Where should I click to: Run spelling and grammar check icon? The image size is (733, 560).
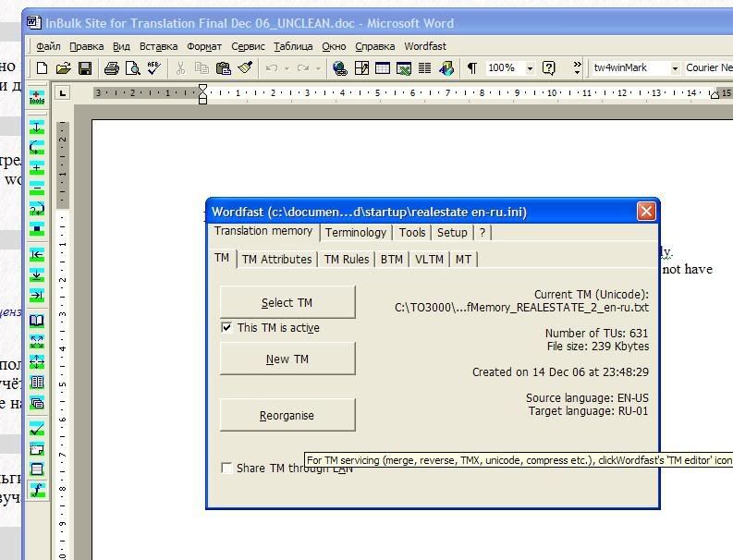[153, 68]
